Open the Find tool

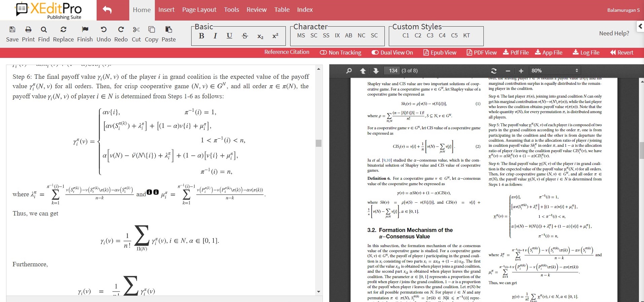coord(44,30)
